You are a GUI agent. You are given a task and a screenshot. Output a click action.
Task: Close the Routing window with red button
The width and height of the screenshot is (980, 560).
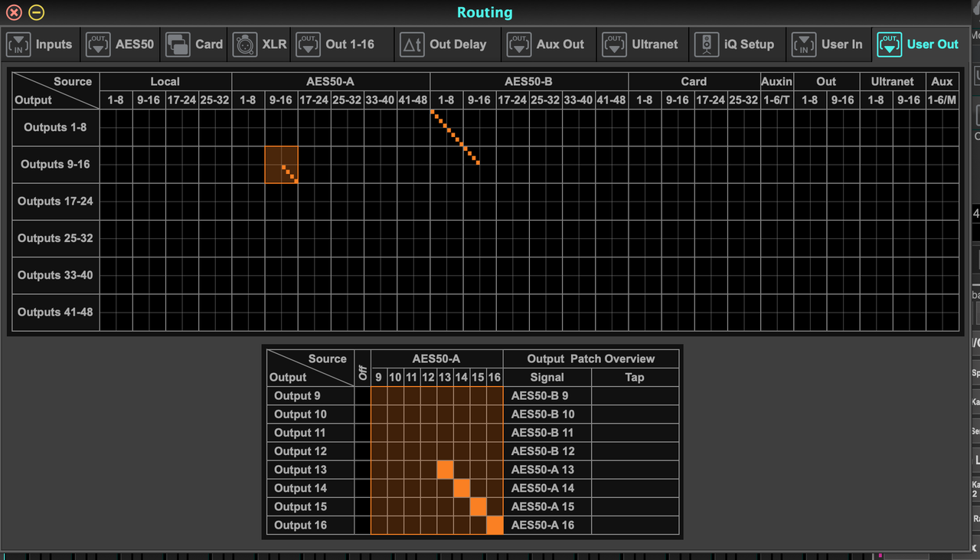pyautogui.click(x=14, y=12)
